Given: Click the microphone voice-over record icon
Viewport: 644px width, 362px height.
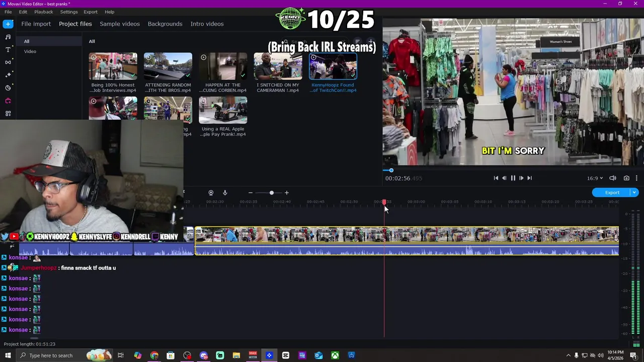Looking at the screenshot, I should point(225,193).
